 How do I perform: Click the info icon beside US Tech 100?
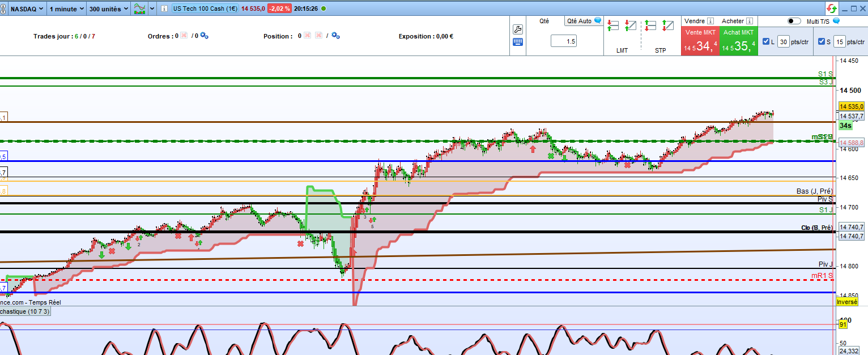(164, 9)
